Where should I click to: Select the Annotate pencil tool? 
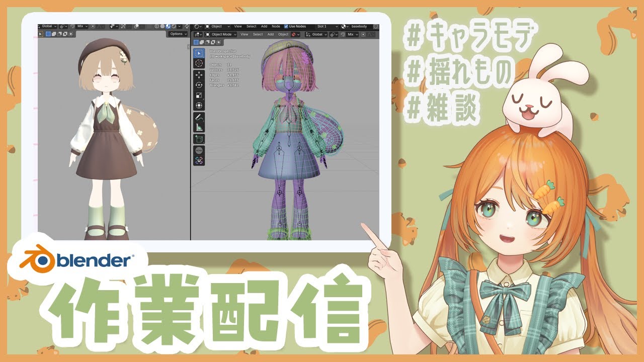[199, 117]
